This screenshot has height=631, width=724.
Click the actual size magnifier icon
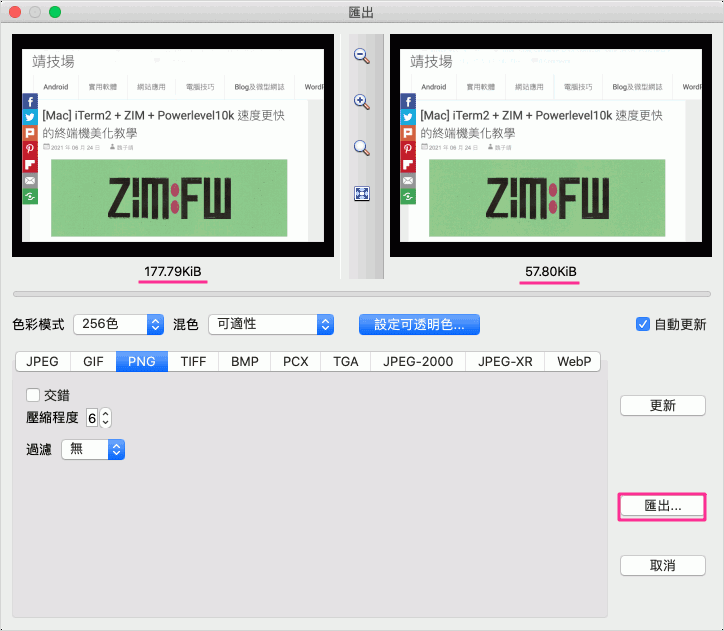pos(362,148)
